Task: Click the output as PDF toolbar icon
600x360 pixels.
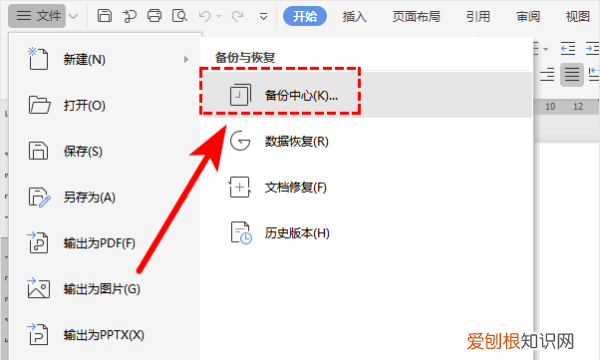Action: click(130, 16)
